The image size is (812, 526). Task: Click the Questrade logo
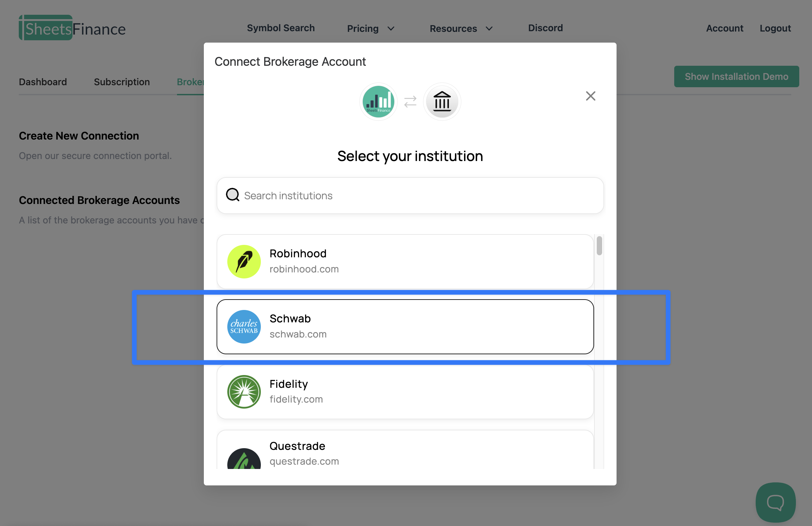244,459
